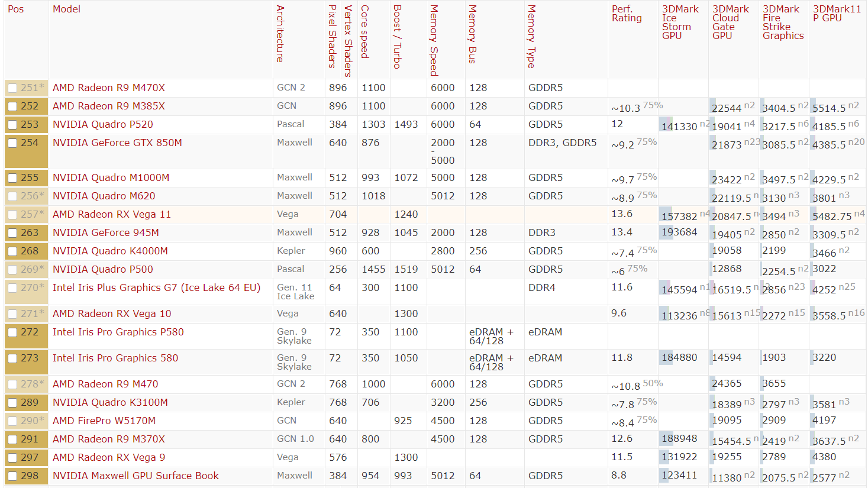
Task: Sort by Pixel Shaders header
Action: 333,37
